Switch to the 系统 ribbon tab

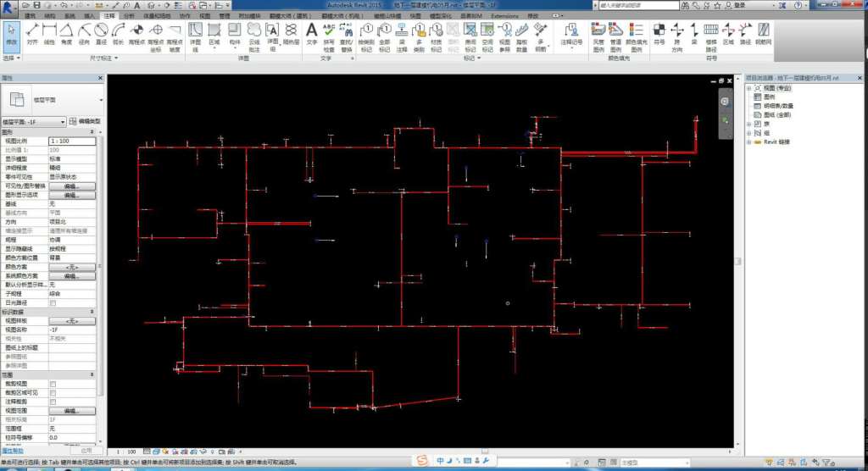[70, 16]
